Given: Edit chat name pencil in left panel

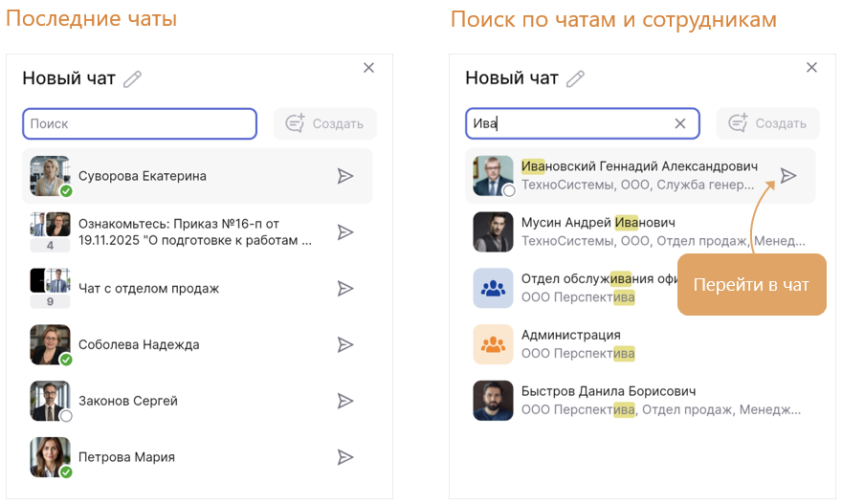Looking at the screenshot, I should point(132,79).
